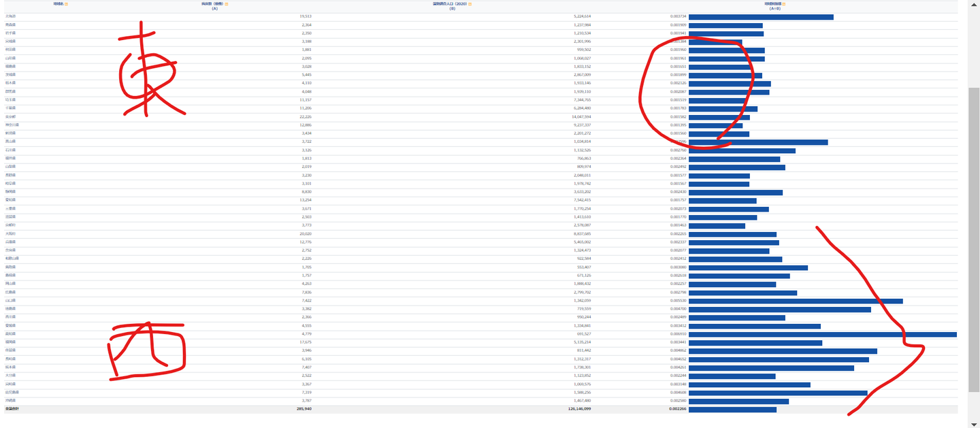
Task: Open the 神奈川県 row link
Action: pyautogui.click(x=12, y=125)
